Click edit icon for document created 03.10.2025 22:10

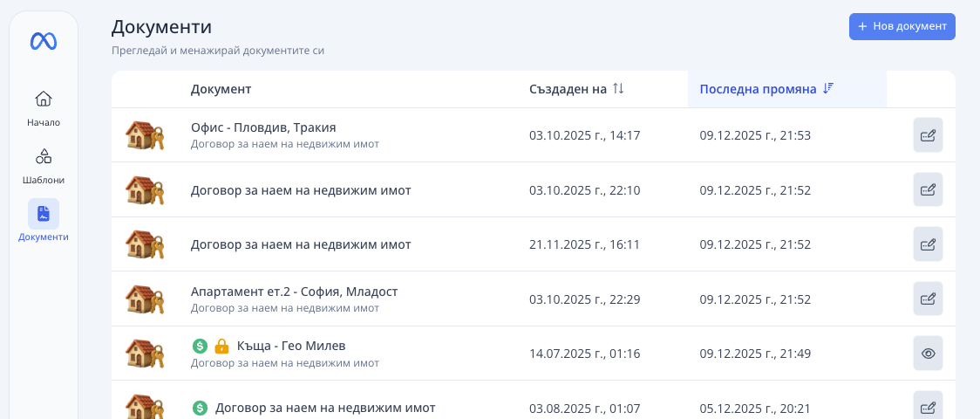click(x=928, y=189)
